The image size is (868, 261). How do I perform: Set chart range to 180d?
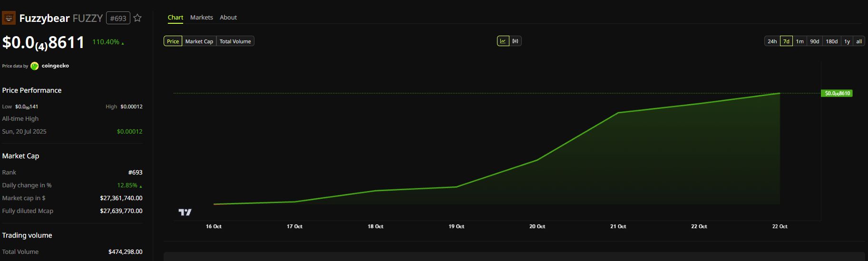832,41
